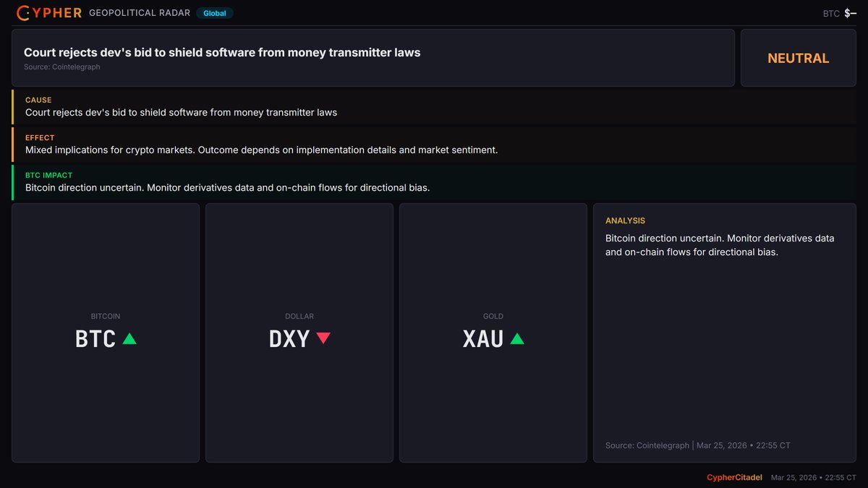Click the Analysis panel heading
This screenshot has height=488, width=868.
[625, 221]
